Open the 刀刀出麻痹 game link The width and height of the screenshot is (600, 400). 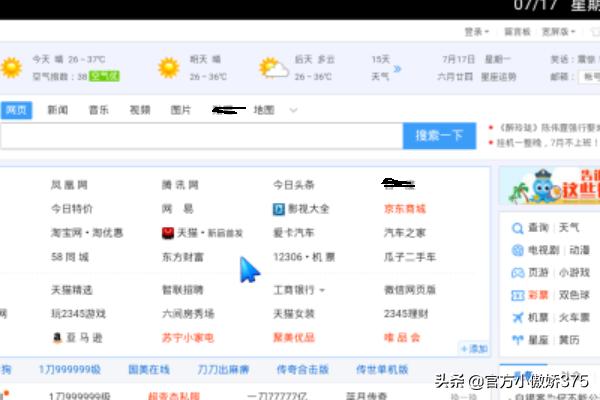(x=223, y=369)
